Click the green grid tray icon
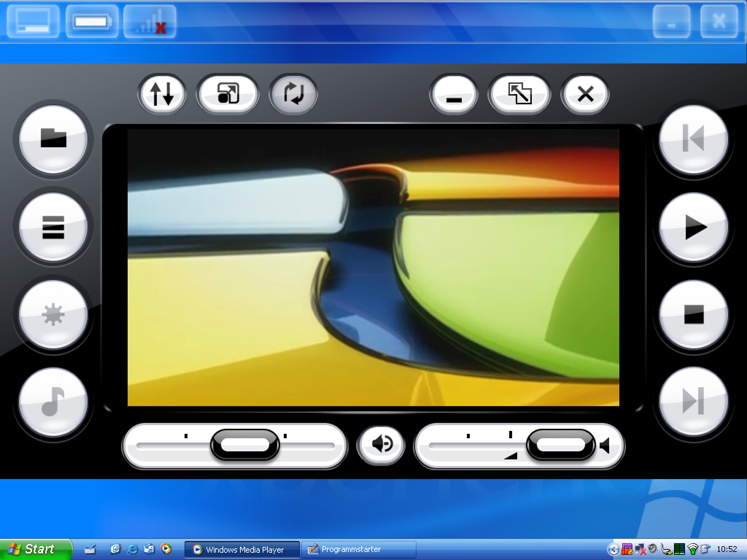Image resolution: width=747 pixels, height=560 pixels. click(679, 549)
